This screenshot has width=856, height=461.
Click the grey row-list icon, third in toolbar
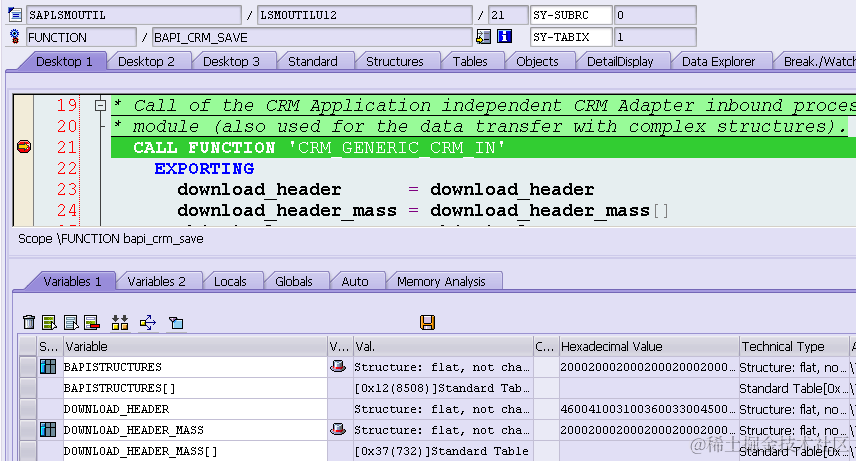71,322
